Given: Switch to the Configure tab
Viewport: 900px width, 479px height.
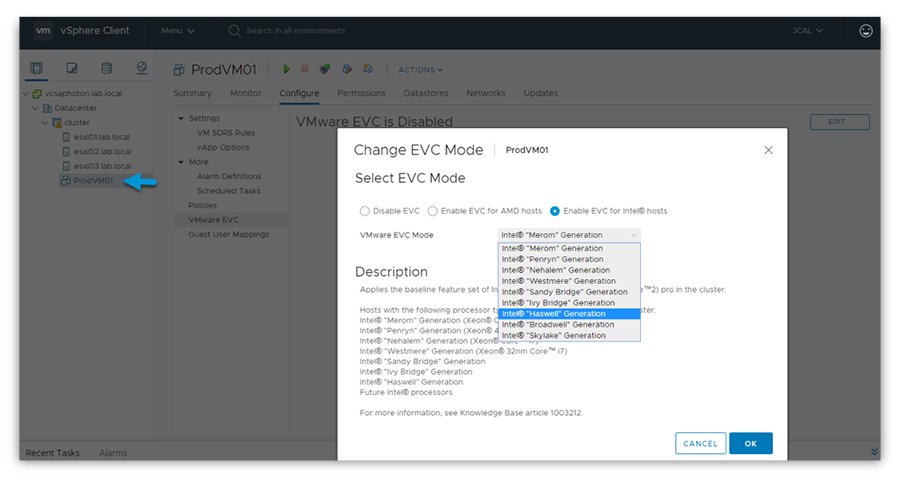Looking at the screenshot, I should click(299, 93).
